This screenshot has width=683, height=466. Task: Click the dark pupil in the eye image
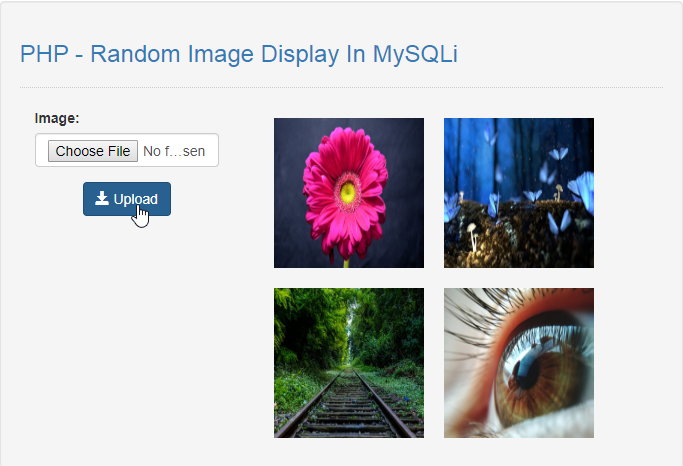click(x=526, y=371)
